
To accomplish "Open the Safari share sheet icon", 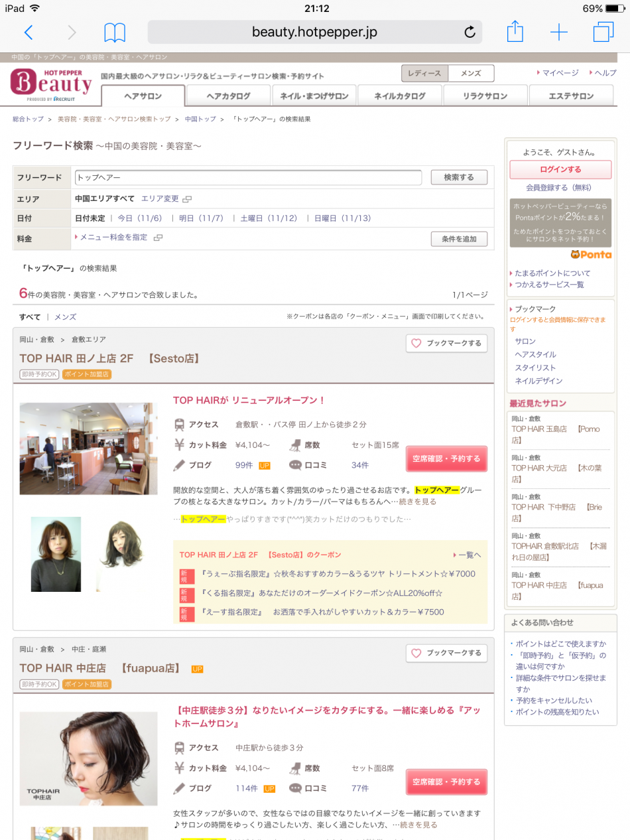I will pos(515,31).
